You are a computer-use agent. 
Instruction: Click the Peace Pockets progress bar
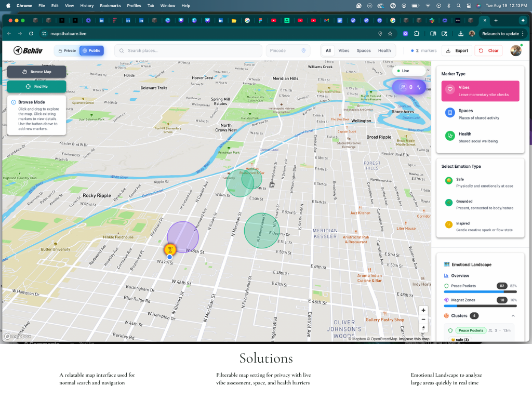(x=480, y=292)
